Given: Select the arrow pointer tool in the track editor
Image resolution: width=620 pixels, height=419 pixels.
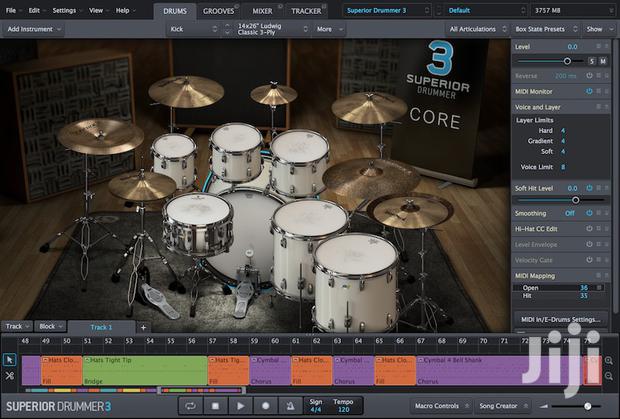Looking at the screenshot, I should 9,360.
